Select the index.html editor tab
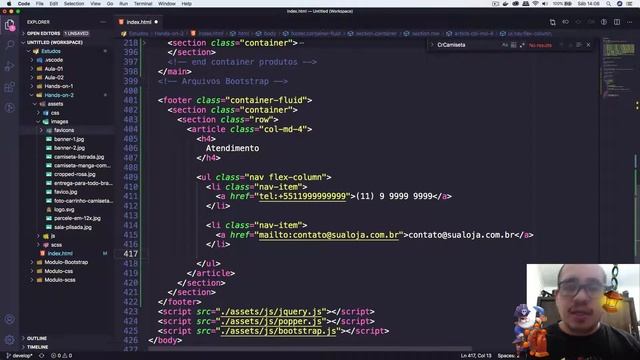The image size is (640, 360). pyautogui.click(x=138, y=22)
